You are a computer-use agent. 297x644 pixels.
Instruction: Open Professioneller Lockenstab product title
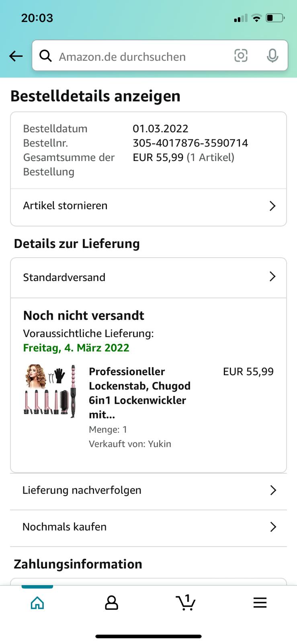pos(139,393)
